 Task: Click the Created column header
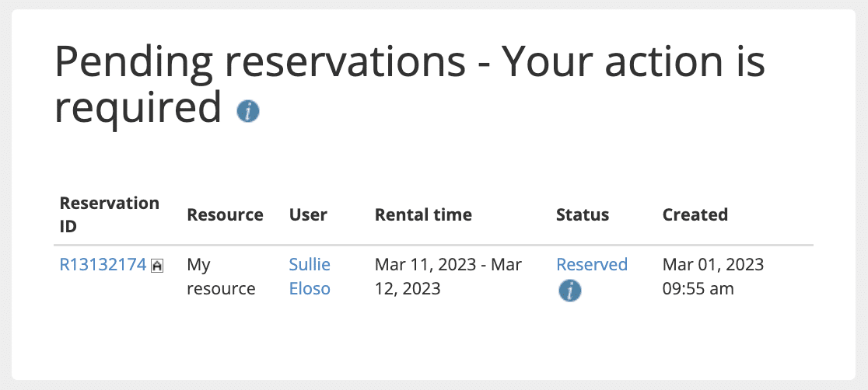click(x=695, y=214)
